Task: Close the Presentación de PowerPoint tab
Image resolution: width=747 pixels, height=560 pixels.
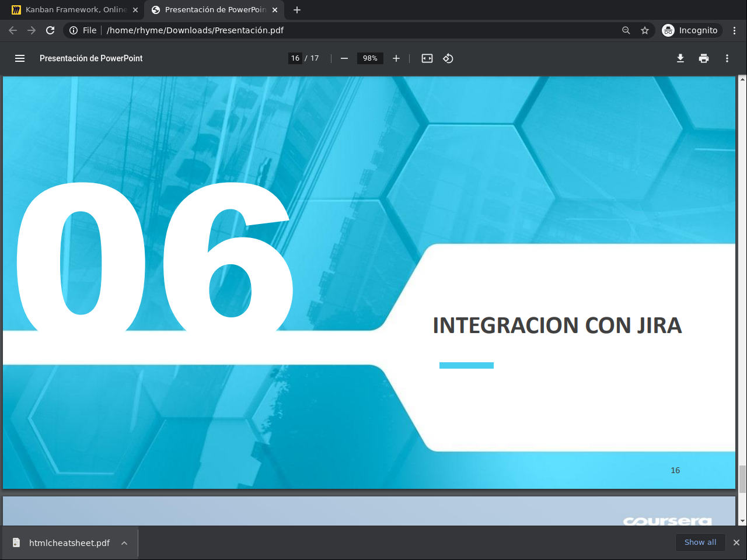Action: pos(275,10)
